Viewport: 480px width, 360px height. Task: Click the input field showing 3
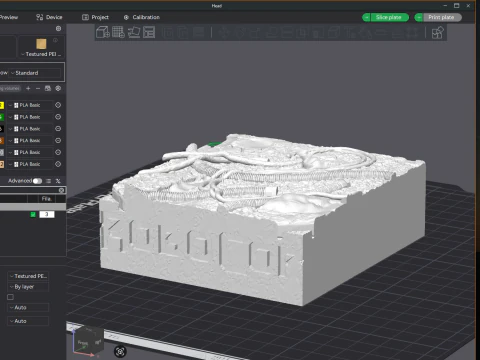(47, 214)
